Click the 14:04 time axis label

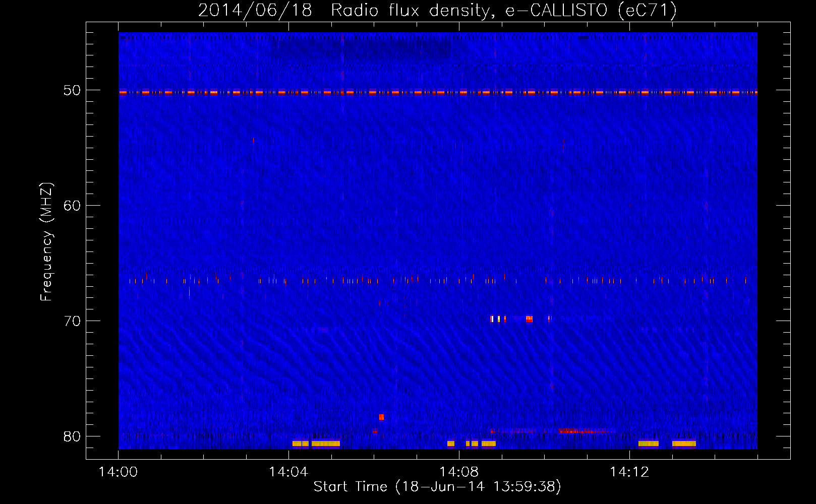[288, 472]
